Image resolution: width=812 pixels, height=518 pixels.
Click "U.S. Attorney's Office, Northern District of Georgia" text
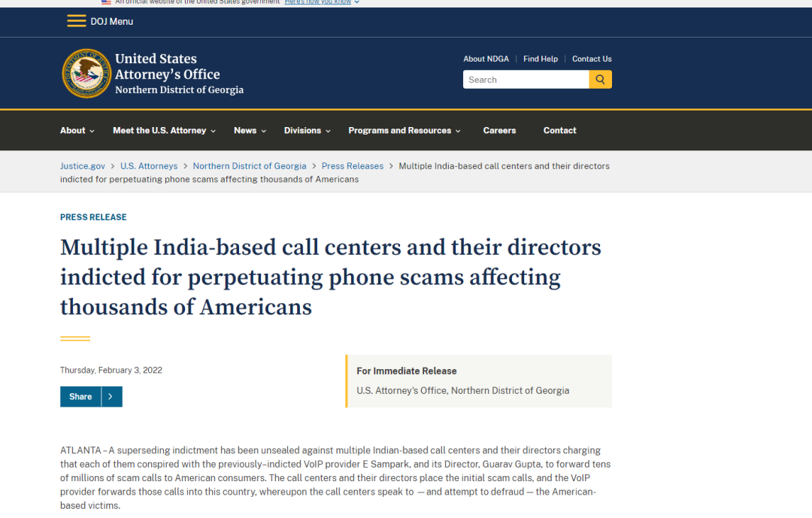coord(462,391)
